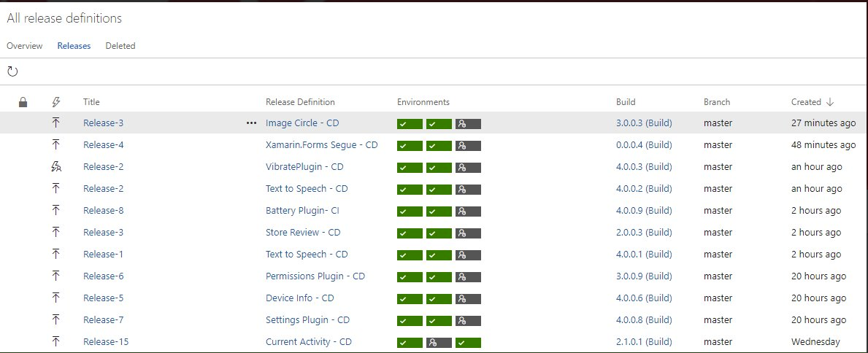
Task: Click '48 minutes ago' created time
Action: click(823, 145)
